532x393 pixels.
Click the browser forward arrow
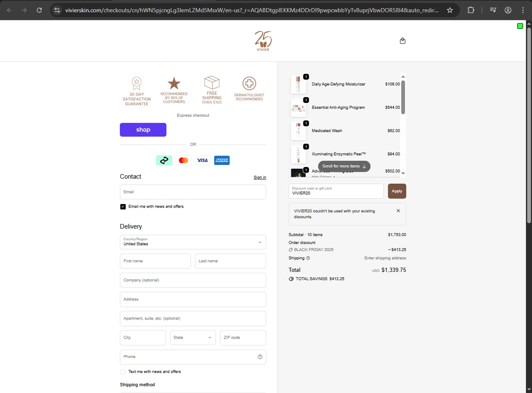point(24,10)
